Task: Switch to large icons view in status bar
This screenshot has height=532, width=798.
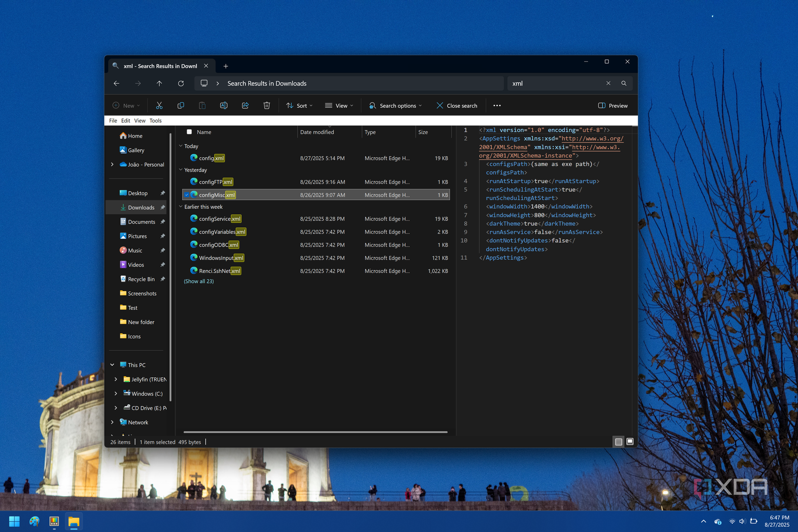Action: (x=629, y=442)
